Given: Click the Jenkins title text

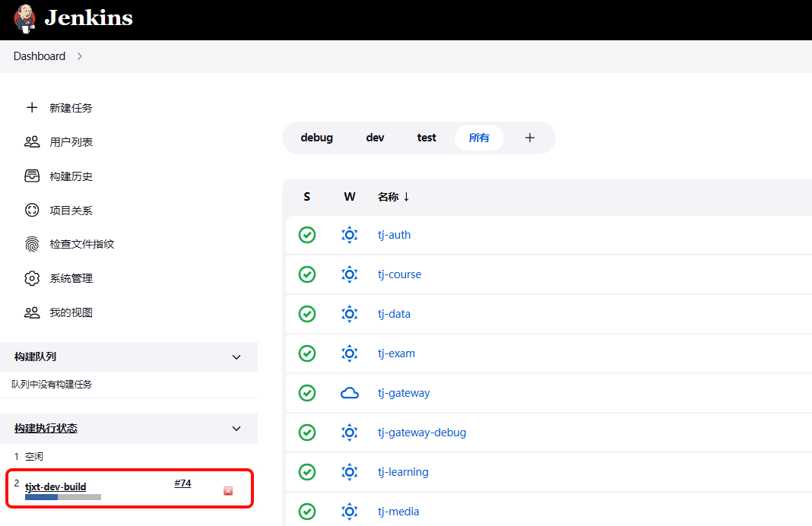Looking at the screenshot, I should (x=88, y=18).
